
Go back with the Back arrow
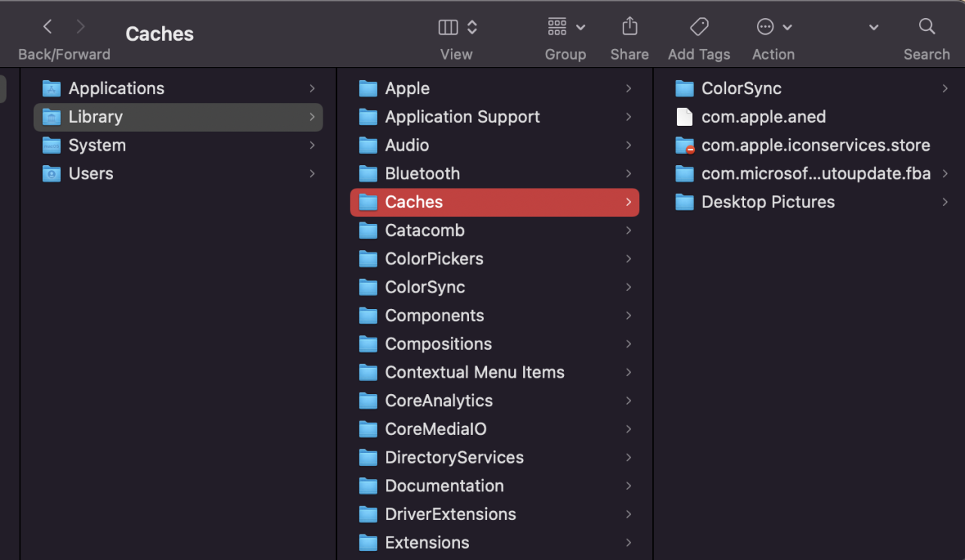(47, 27)
